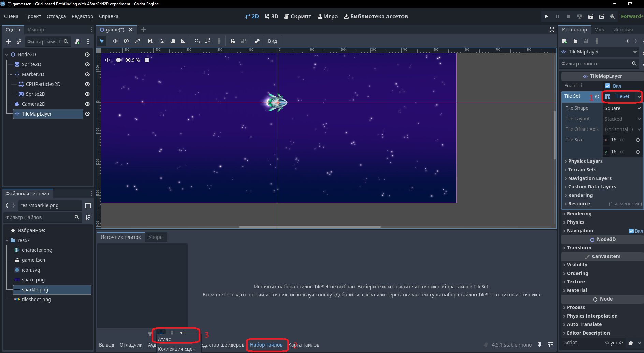Expand the Transform section

[579, 248]
